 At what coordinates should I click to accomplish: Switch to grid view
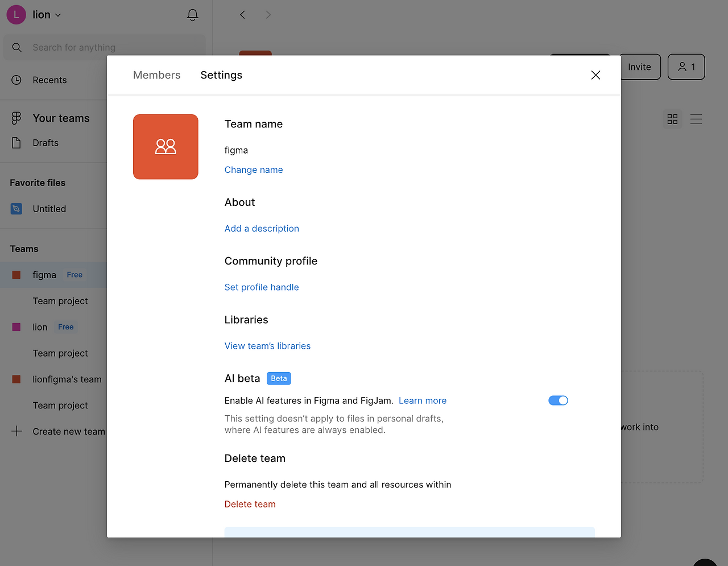(673, 119)
